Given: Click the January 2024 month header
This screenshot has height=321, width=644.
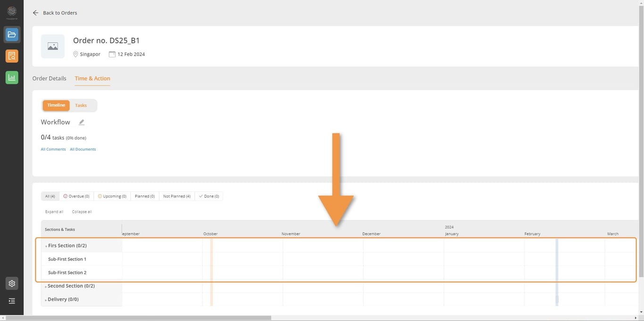Looking at the screenshot, I should 452,234.
